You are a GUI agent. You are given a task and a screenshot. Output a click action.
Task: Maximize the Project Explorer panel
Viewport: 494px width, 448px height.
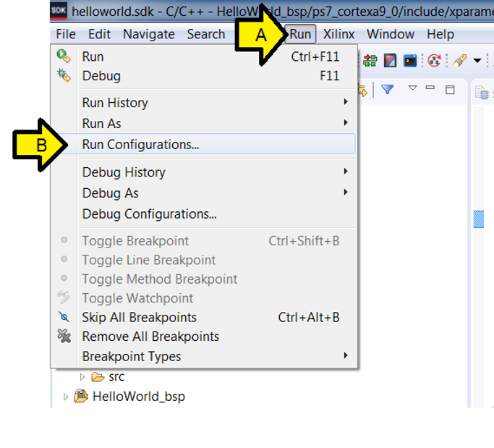click(x=450, y=89)
